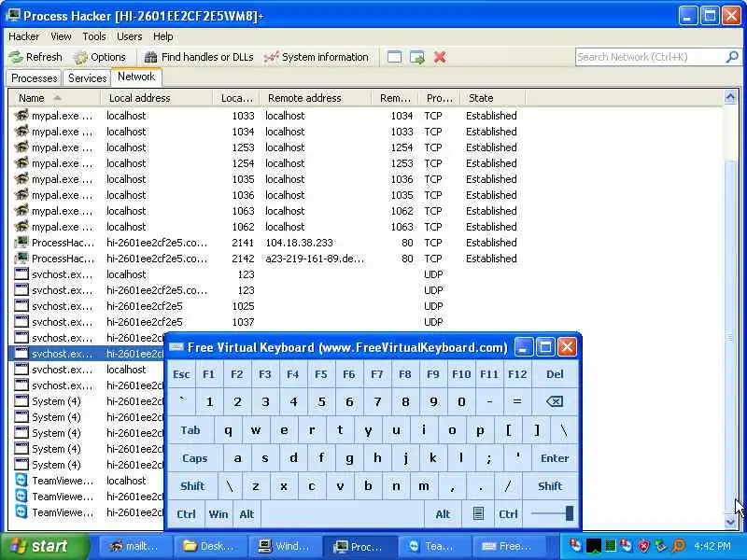This screenshot has width=747, height=560.
Task: Click the black square tray icon
Action: [x=593, y=546]
